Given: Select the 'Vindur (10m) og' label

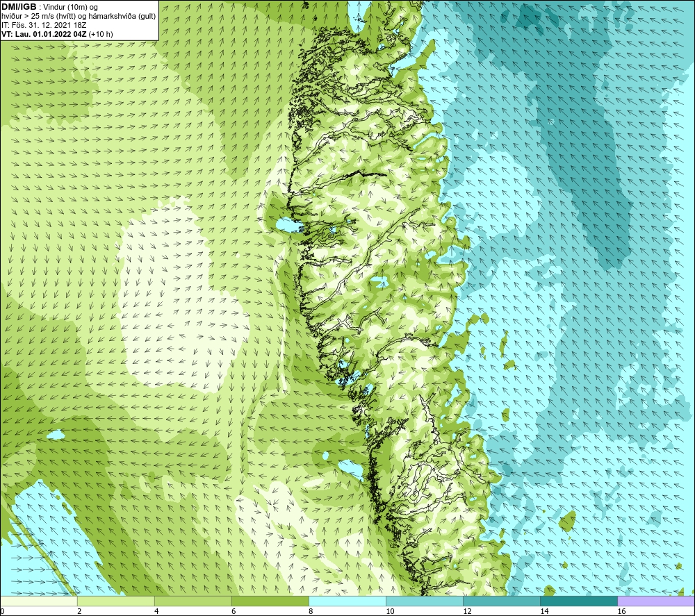Looking at the screenshot, I should pyautogui.click(x=70, y=8).
